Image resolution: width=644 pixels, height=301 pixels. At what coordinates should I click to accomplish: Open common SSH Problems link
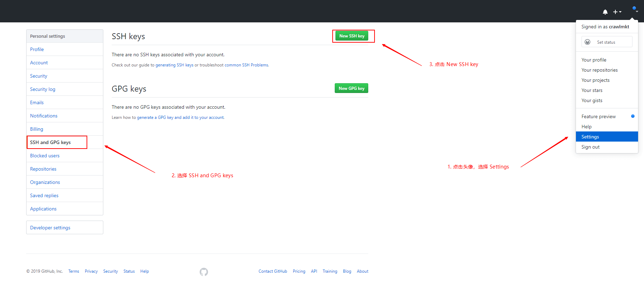point(246,65)
